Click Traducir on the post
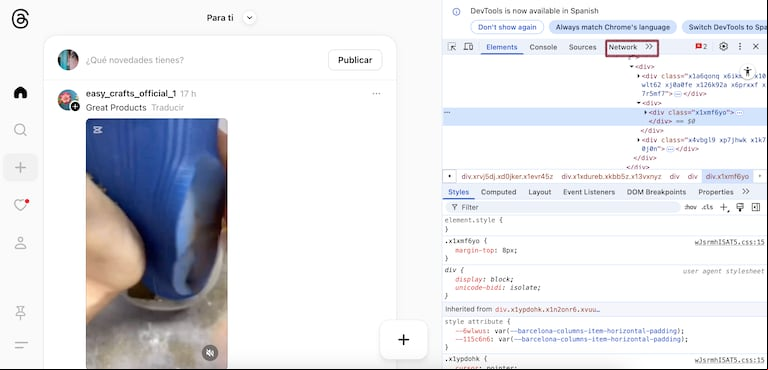The image size is (768, 370). (168, 108)
